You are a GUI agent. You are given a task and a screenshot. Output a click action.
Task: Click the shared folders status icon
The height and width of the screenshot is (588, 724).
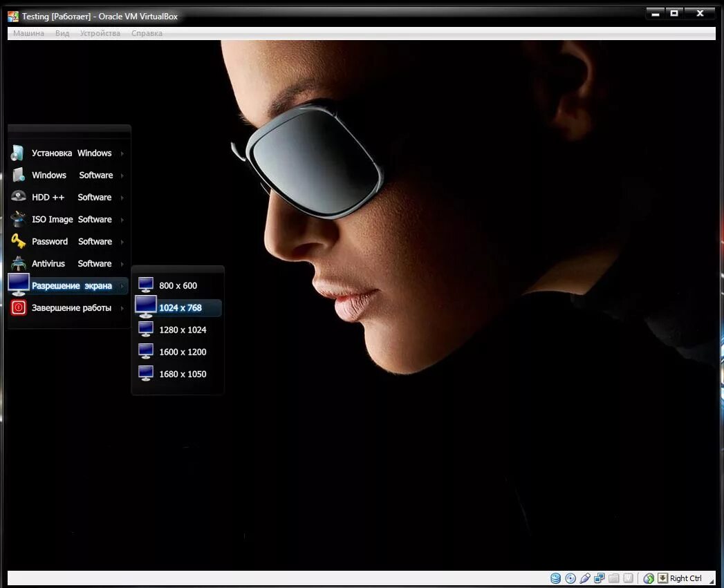click(x=613, y=578)
